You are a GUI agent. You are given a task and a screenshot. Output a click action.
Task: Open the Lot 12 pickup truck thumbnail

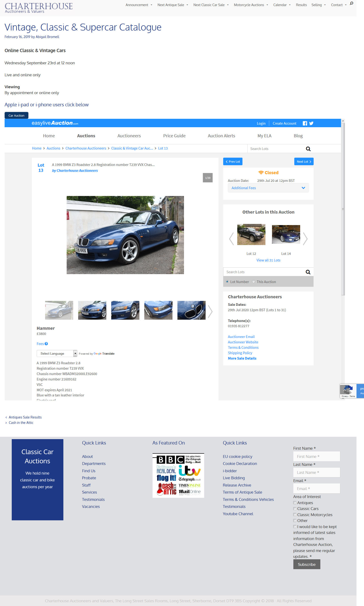point(251,234)
